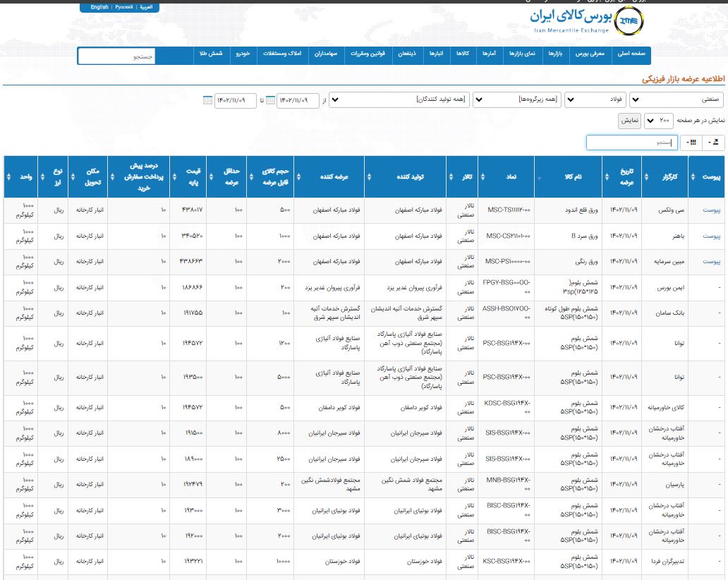Open the کالاها menu
728x580 pixels.
pyautogui.click(x=463, y=54)
